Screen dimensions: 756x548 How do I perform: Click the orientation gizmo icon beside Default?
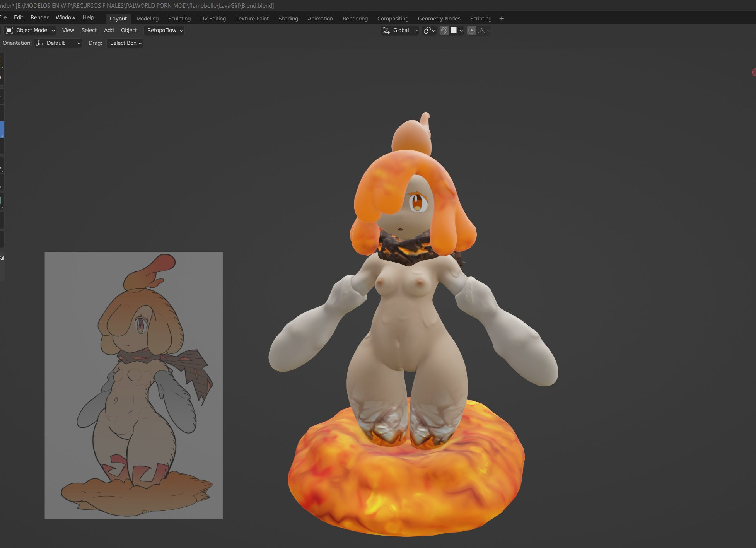click(x=40, y=43)
